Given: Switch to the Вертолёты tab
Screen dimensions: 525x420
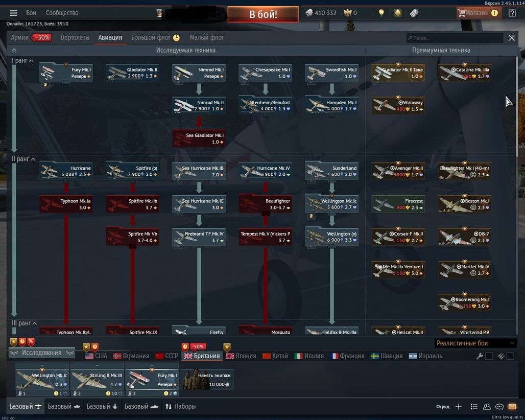Looking at the screenshot, I should [x=75, y=37].
